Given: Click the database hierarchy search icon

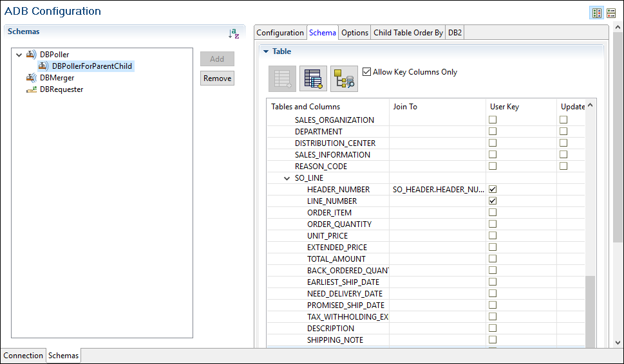Looking at the screenshot, I should coord(345,78).
